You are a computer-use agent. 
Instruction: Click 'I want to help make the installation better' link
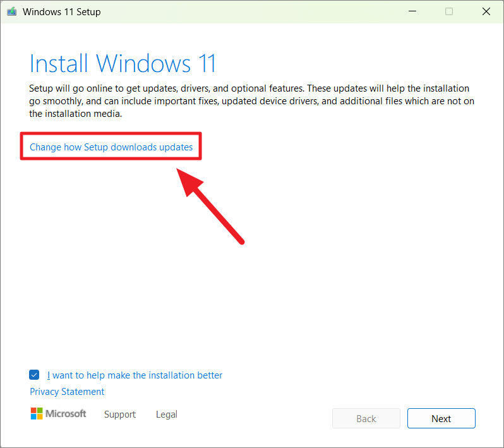tap(135, 375)
